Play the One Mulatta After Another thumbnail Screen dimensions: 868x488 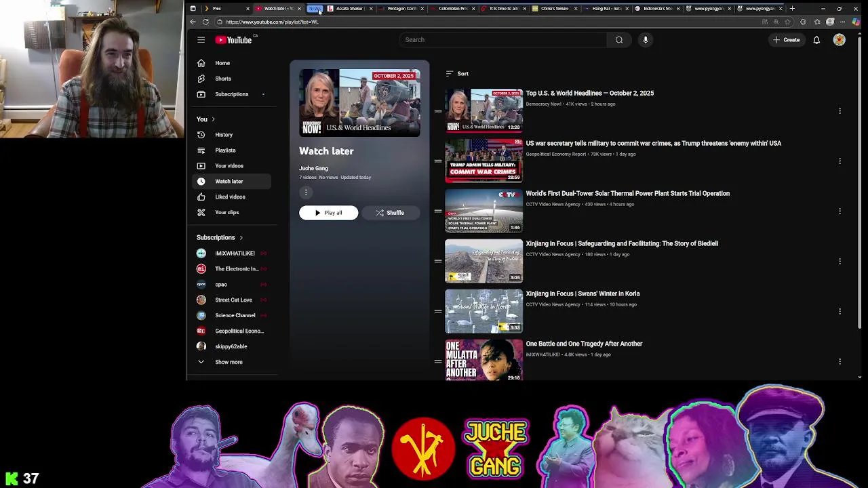[484, 360]
